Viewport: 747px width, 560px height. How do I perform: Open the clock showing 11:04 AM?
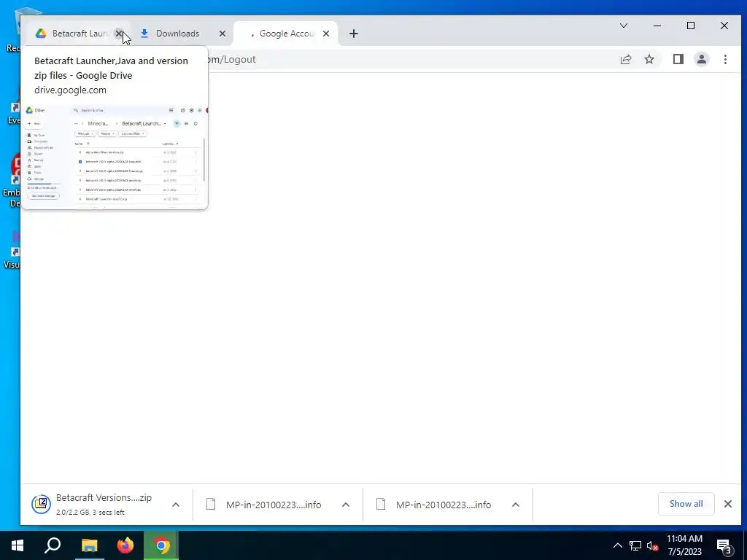coord(684,545)
